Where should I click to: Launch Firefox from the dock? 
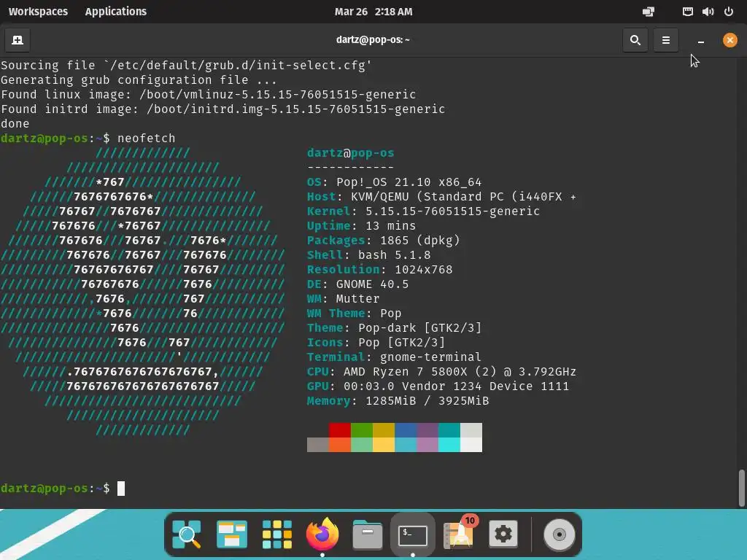[322, 533]
